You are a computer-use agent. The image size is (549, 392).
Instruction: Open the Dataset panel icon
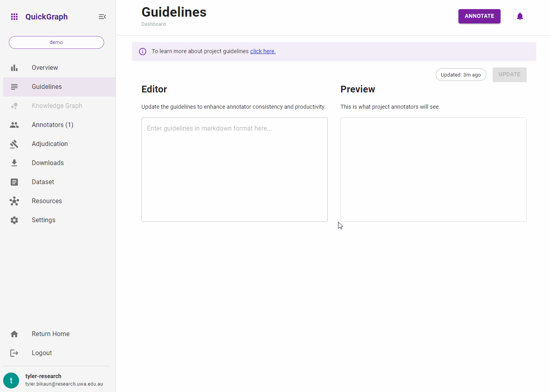14,182
